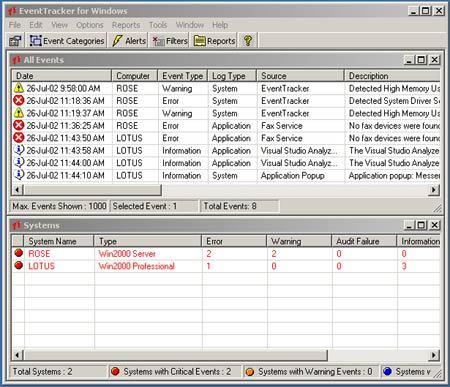Image resolution: width=450 pixels, height=387 pixels.
Task: Click the red status dot beside ROSE
Action: [x=19, y=253]
